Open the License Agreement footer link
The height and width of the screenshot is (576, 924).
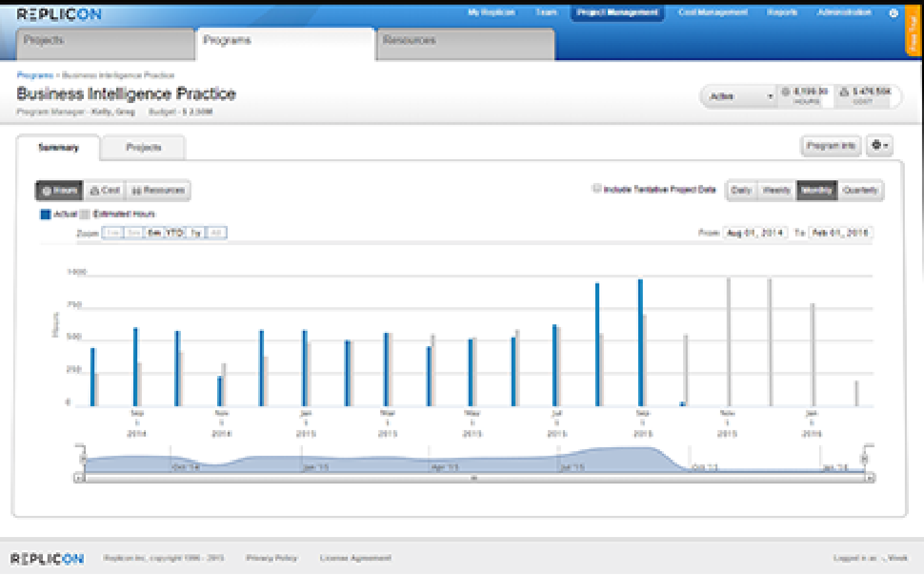356,558
